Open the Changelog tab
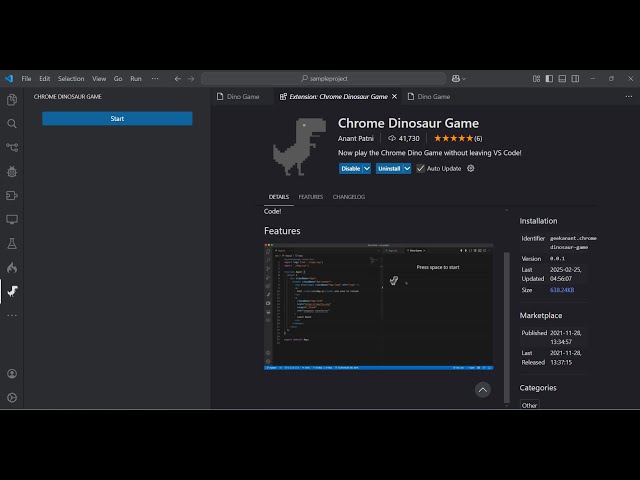 (x=349, y=197)
